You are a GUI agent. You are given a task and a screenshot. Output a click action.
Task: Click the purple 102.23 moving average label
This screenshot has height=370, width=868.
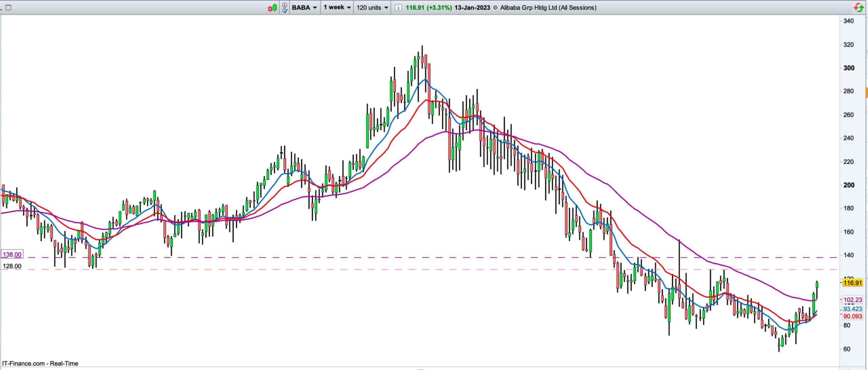click(852, 300)
